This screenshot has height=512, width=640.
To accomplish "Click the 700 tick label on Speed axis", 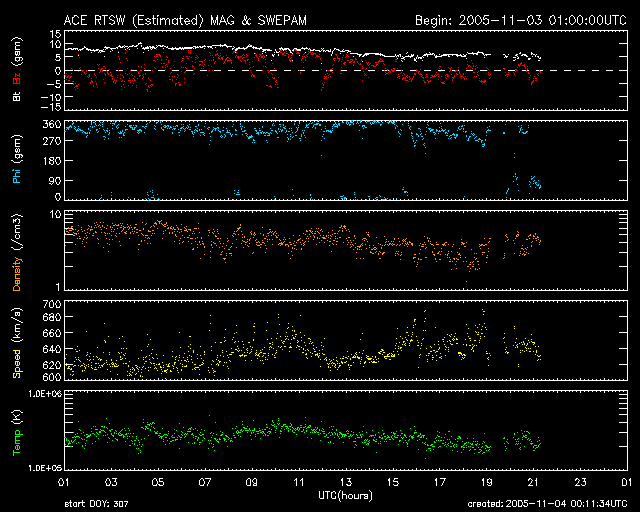I will coord(52,304).
